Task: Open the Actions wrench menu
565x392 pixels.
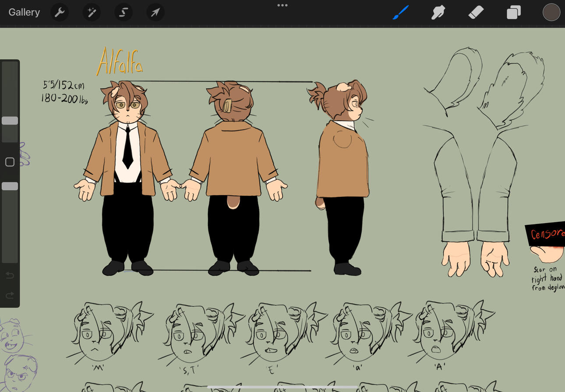Action: click(60, 12)
